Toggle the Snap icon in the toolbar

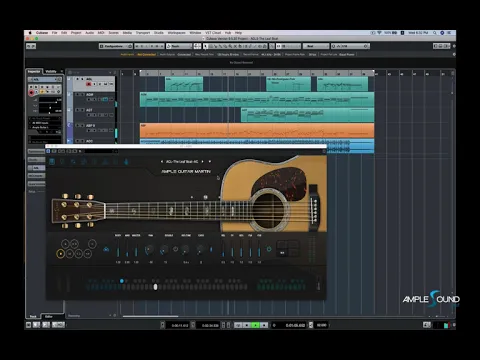[x=278, y=46]
